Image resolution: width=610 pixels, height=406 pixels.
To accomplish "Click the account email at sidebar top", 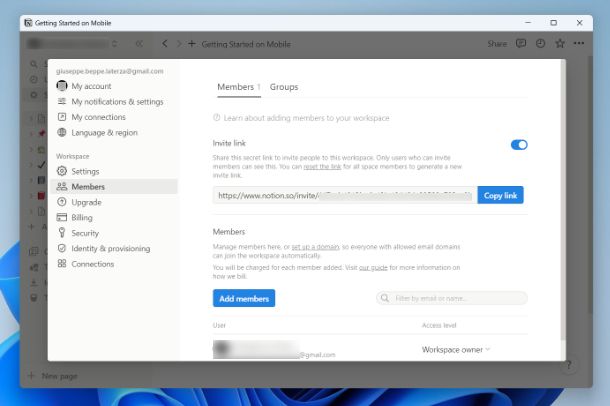I will pos(110,71).
